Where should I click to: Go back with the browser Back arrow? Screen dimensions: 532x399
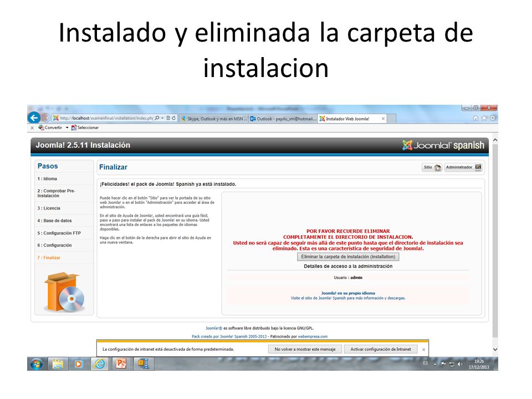(x=34, y=117)
